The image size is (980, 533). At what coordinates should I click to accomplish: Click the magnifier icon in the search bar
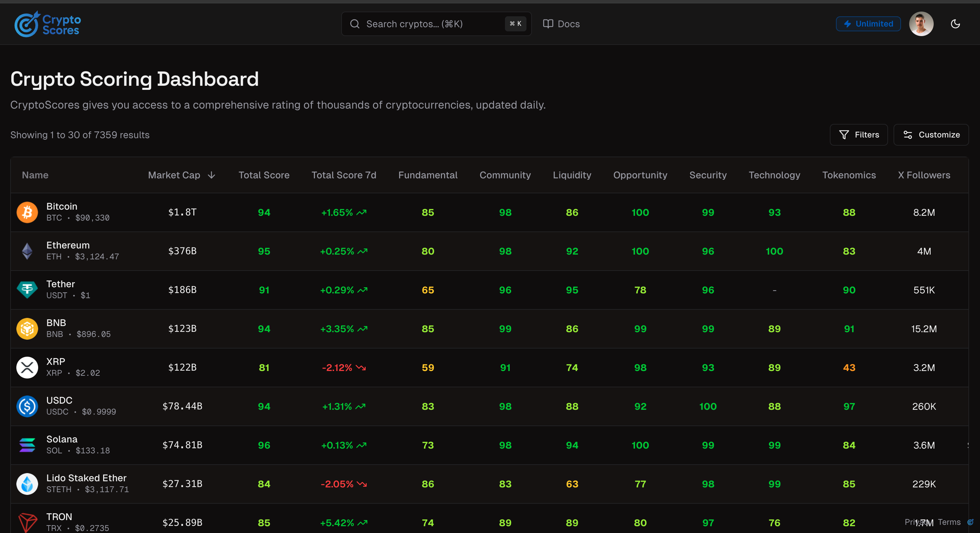[x=354, y=23]
